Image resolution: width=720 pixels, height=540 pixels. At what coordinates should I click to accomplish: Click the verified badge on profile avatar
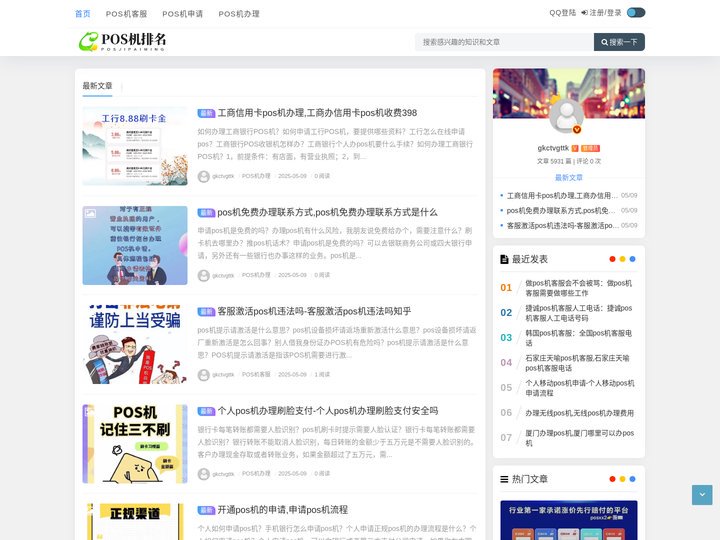tap(577, 129)
